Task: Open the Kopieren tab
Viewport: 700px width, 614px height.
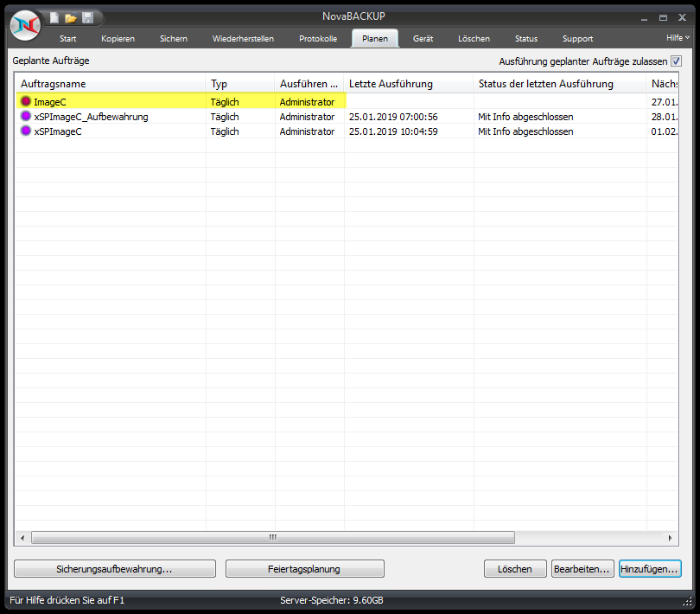Action: pyautogui.click(x=118, y=39)
